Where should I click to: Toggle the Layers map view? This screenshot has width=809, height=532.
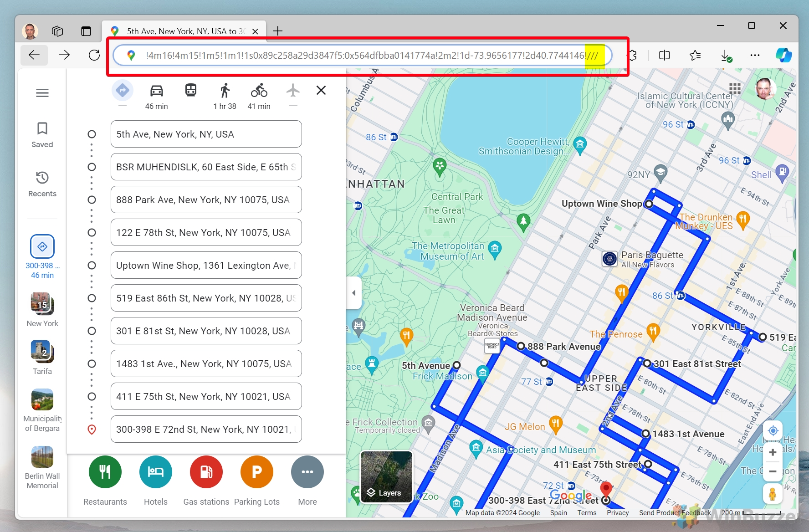(386, 477)
